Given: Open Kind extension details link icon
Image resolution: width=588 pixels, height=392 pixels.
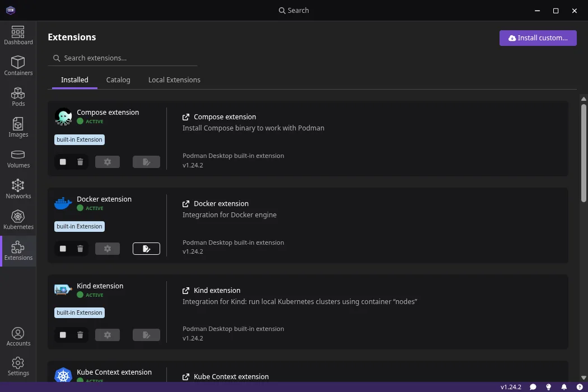Looking at the screenshot, I should (185, 291).
